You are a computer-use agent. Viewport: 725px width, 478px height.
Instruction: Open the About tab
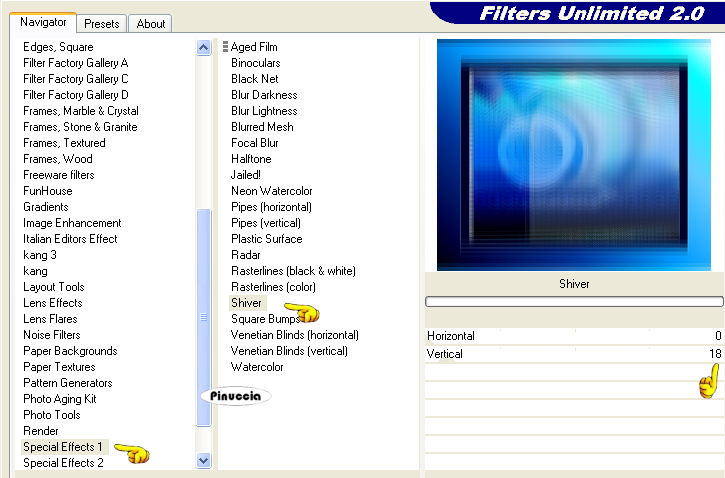pyautogui.click(x=151, y=24)
